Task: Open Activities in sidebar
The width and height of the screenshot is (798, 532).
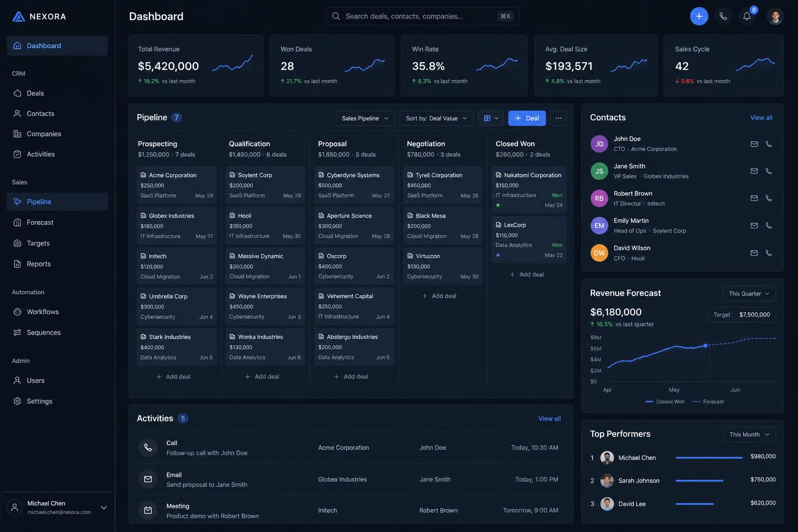Action: [x=57, y=154]
